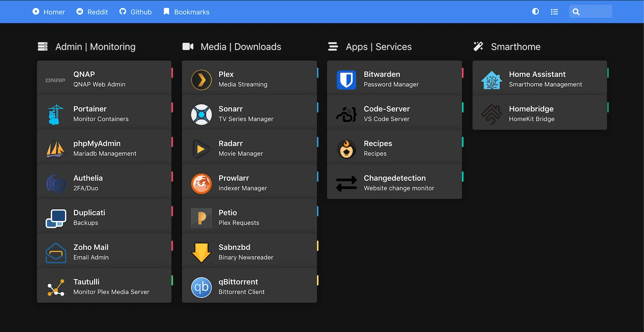The height and width of the screenshot is (332, 644).
Task: Click the "TV Series Manager" subtitle
Action: (246, 119)
